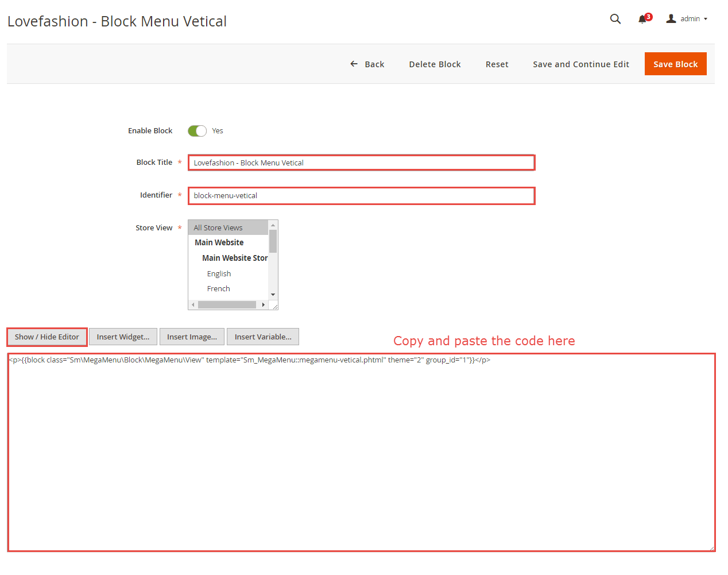Viewport: 728px width, 575px height.
Task: Click the Save Block button
Action: 676,64
